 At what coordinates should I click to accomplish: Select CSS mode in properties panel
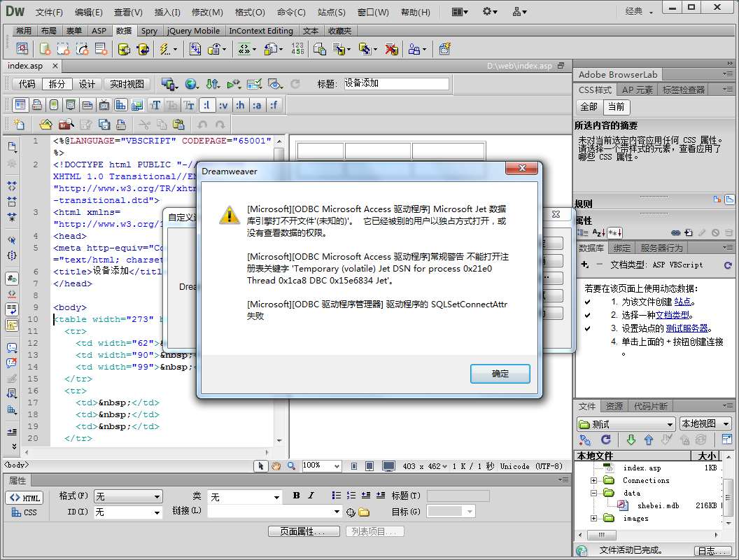tap(24, 512)
